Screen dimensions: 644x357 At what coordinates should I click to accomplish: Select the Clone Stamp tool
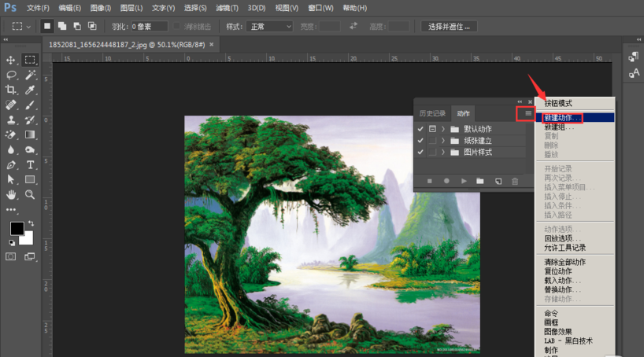tap(11, 120)
